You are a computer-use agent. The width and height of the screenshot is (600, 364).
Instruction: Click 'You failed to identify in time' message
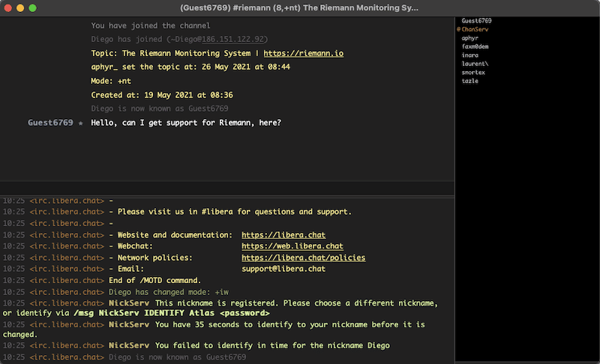point(272,345)
